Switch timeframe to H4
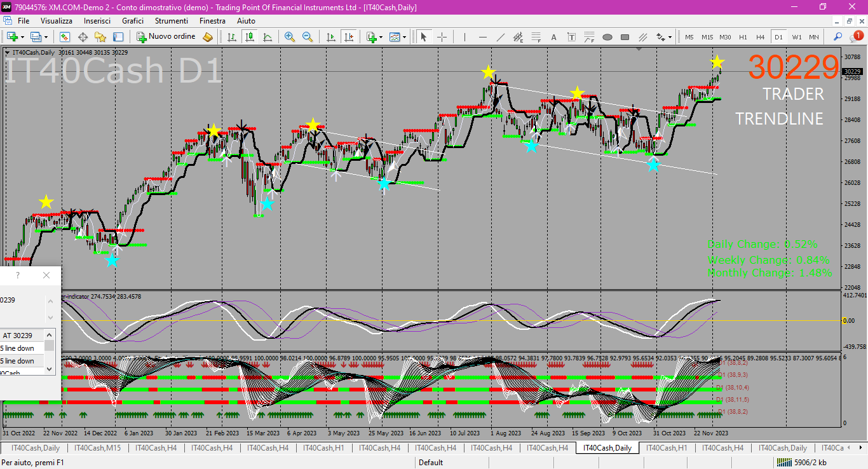This screenshot has height=469, width=868. (761, 37)
